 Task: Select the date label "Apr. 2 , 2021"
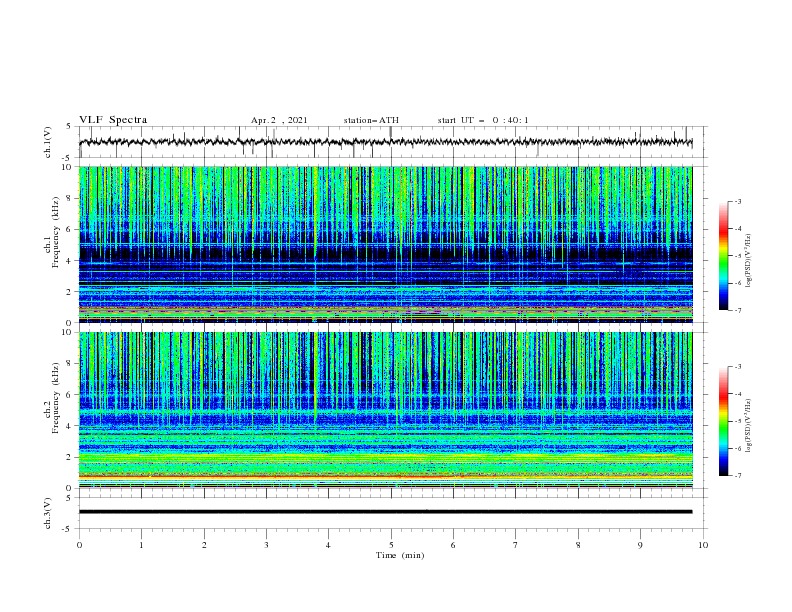click(279, 120)
